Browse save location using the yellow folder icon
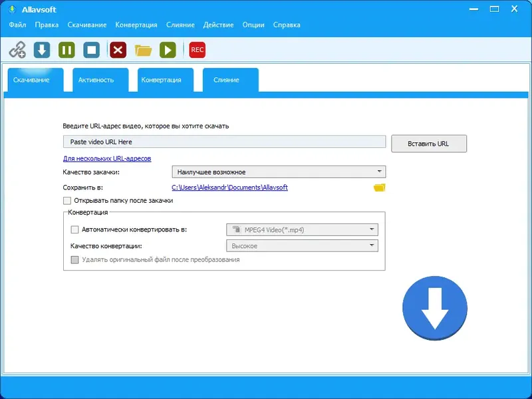 click(378, 188)
